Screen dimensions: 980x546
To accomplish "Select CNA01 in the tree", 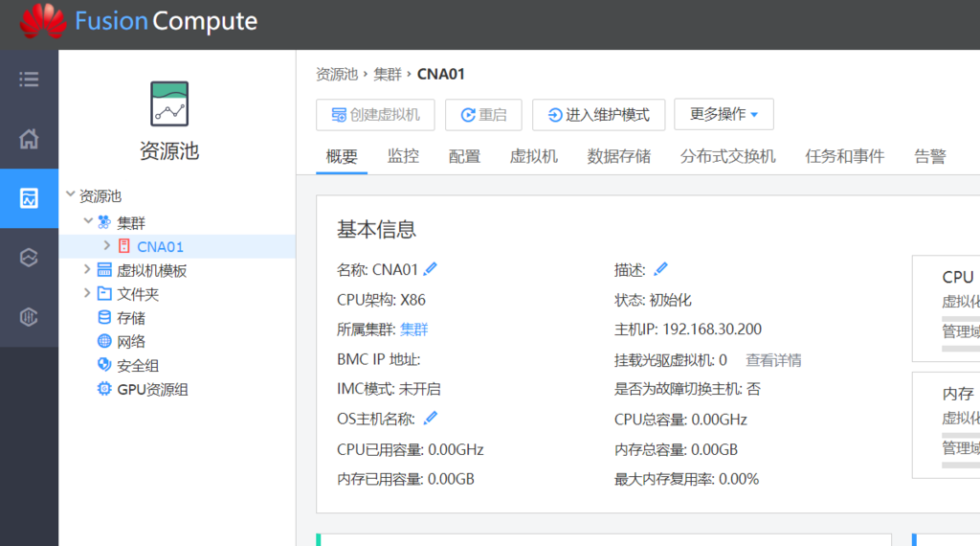I will coord(160,247).
